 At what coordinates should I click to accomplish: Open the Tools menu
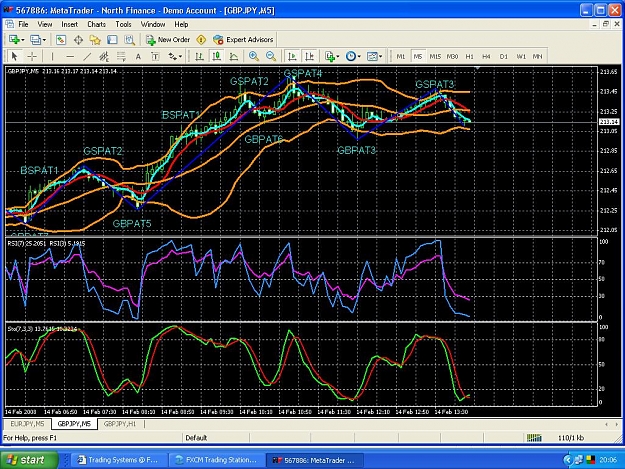[123, 24]
